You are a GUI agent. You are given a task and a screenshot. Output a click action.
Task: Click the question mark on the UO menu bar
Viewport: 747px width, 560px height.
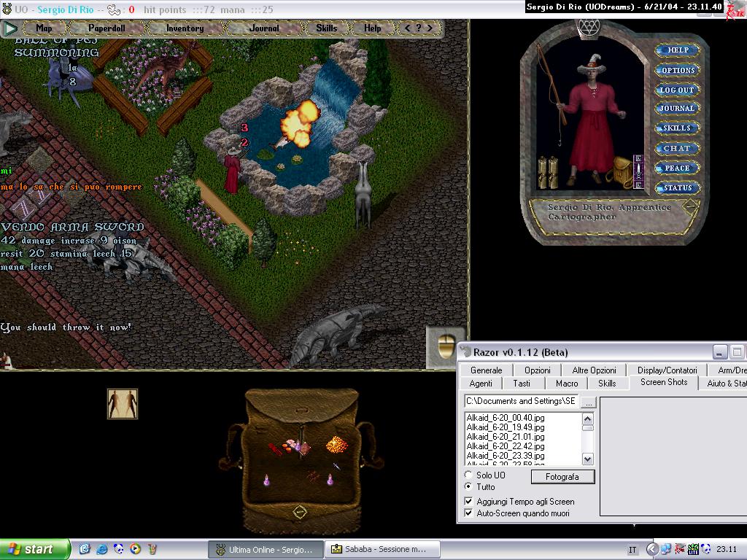click(418, 28)
